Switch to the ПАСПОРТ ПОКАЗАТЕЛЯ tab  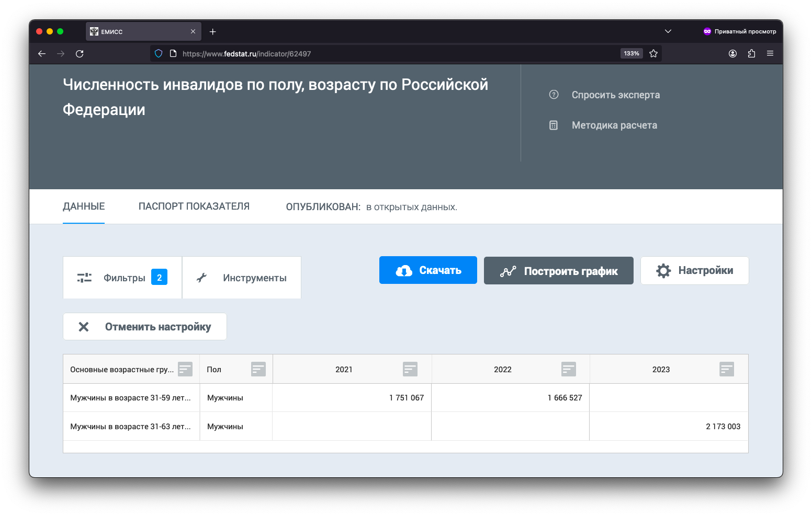click(194, 207)
